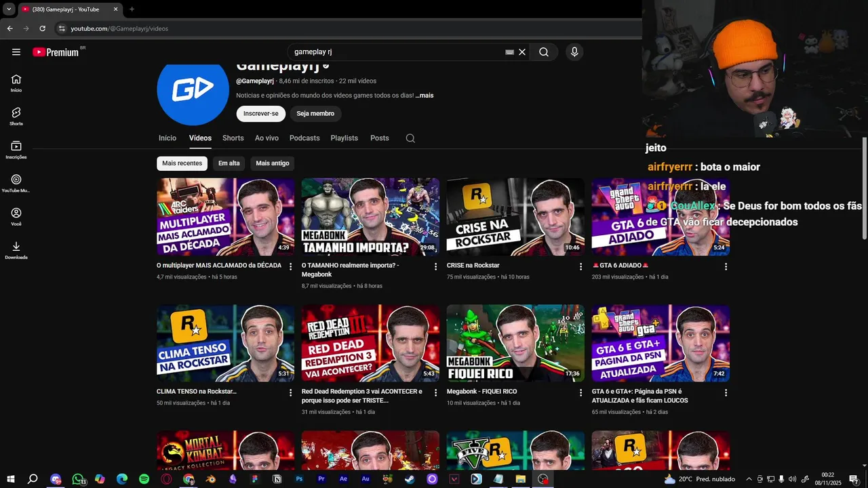The image size is (868, 488).
Task: Open video title O multiplayer MAIS ACLAMADO
Action: 219,266
